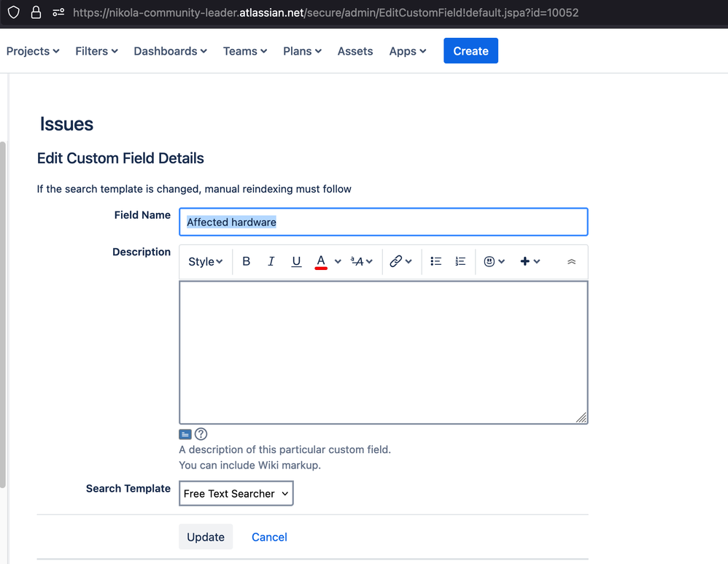Open the emoji picker icon
The image size is (728, 564).
tap(489, 261)
